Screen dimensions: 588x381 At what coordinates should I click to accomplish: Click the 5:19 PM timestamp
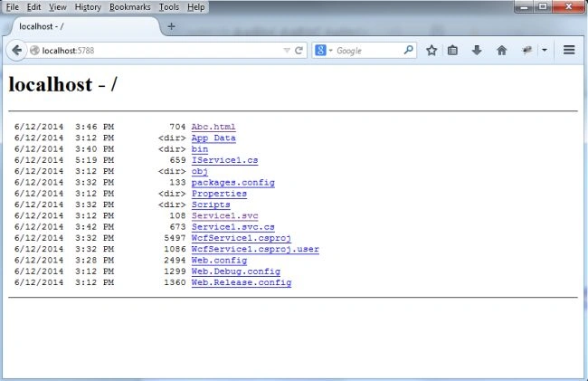(94, 160)
